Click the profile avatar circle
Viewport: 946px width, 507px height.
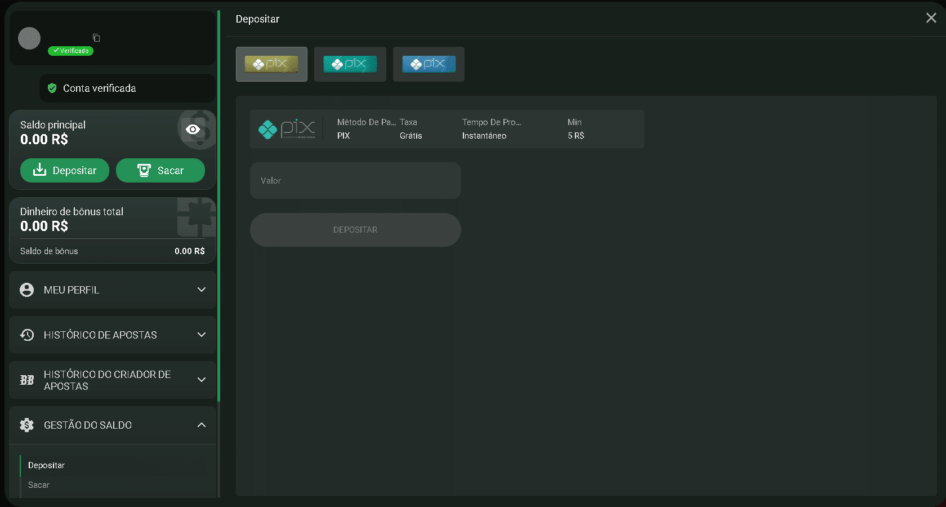pos(30,38)
